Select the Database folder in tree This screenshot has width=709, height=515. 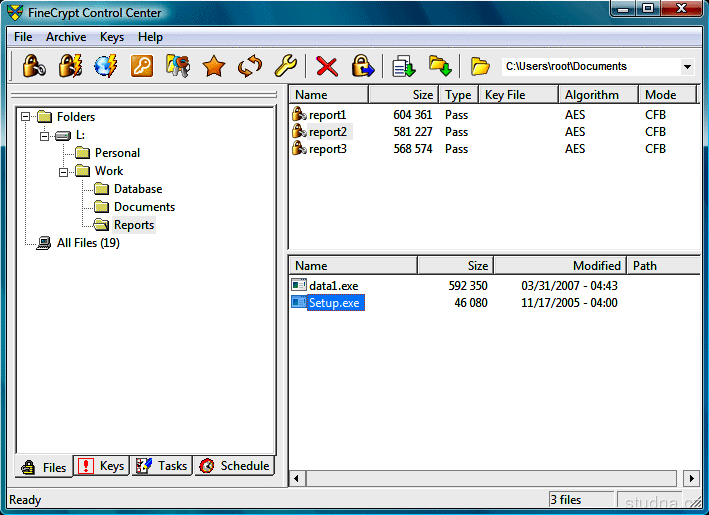137,189
